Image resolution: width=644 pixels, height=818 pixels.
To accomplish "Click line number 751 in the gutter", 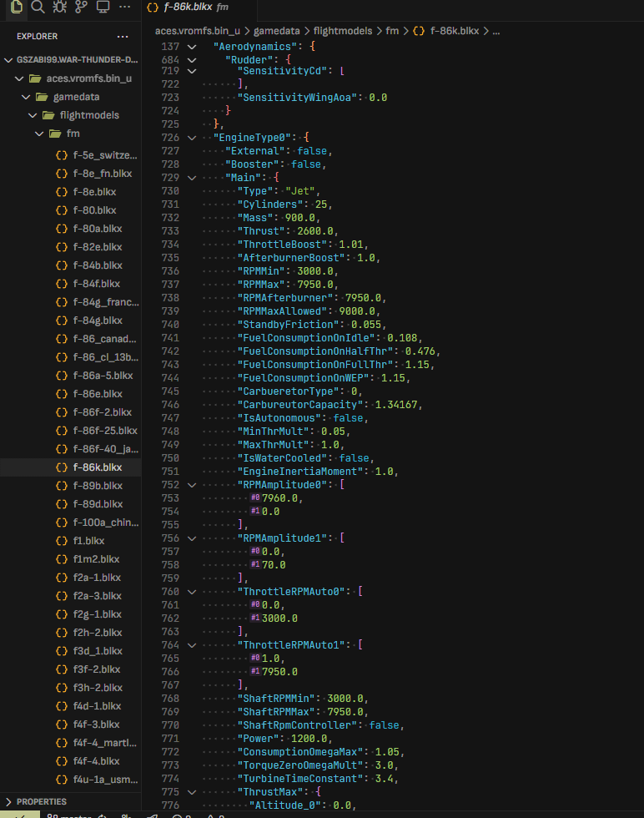I will 170,472.
